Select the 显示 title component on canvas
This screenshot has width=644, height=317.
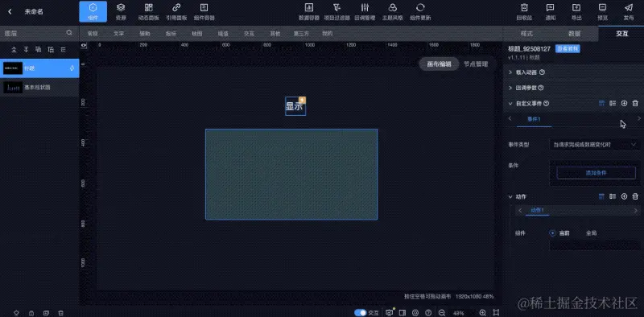point(295,106)
